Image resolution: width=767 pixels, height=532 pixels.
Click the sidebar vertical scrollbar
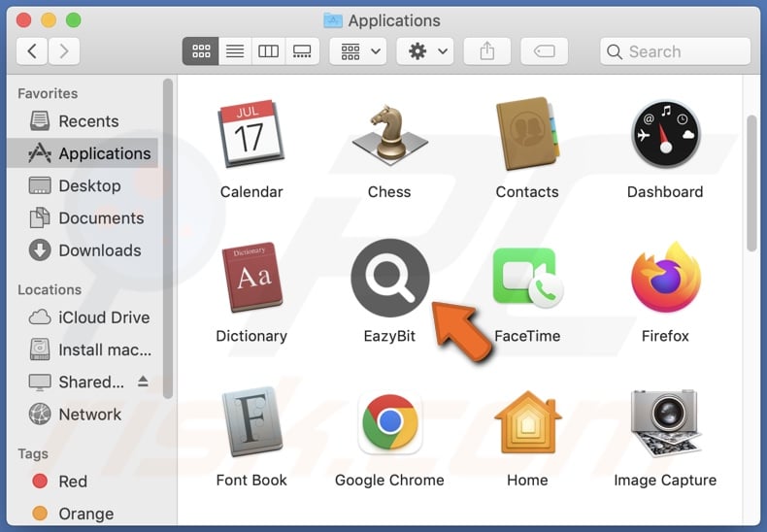coord(168,239)
